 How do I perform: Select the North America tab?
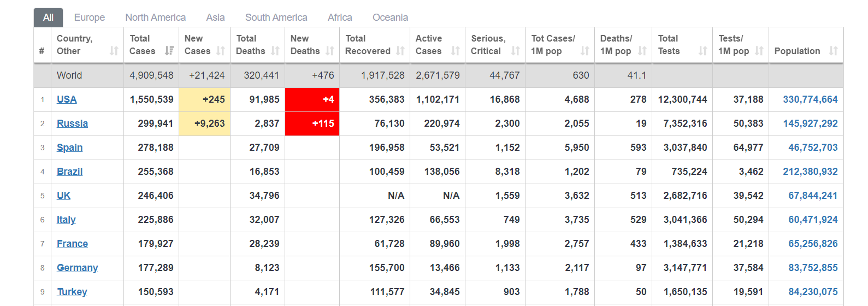(155, 17)
